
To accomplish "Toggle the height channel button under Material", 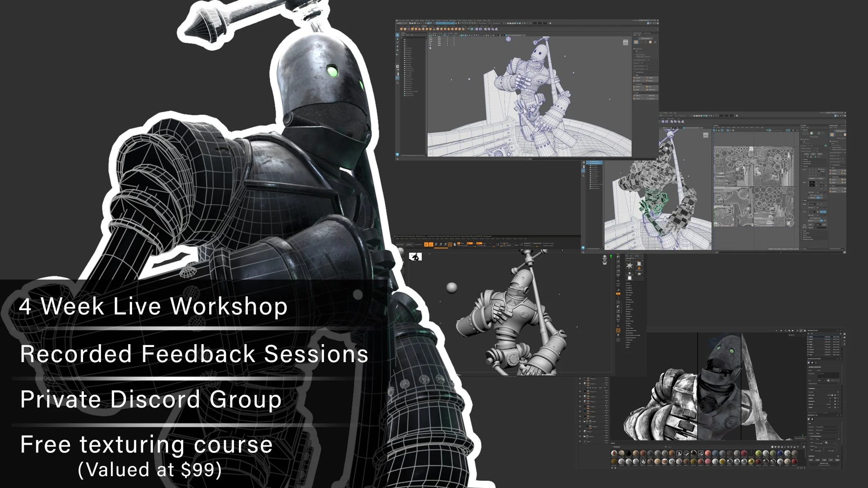I will [x=837, y=460].
